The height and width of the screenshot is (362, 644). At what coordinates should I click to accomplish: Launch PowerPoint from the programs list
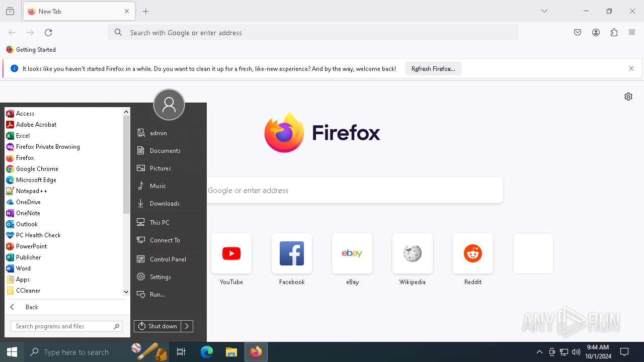64,246
